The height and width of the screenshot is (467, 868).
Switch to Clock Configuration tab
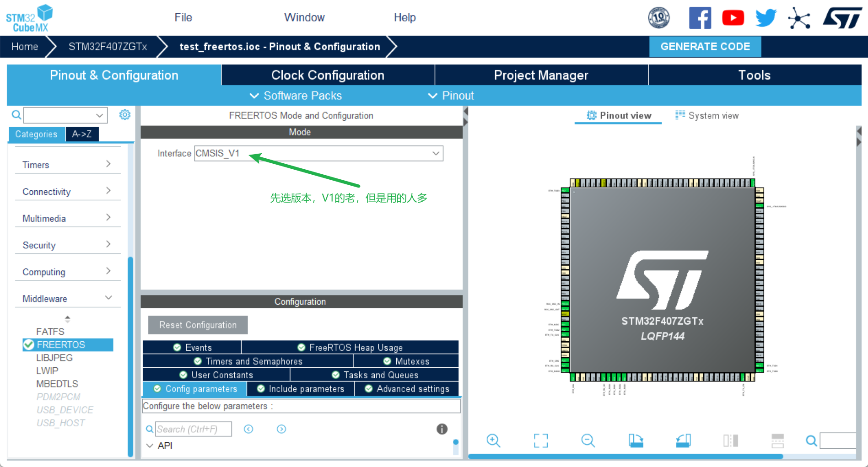(328, 75)
